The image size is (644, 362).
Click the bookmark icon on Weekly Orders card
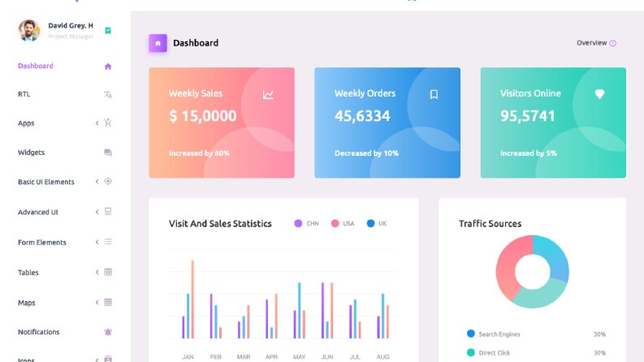pos(434,94)
